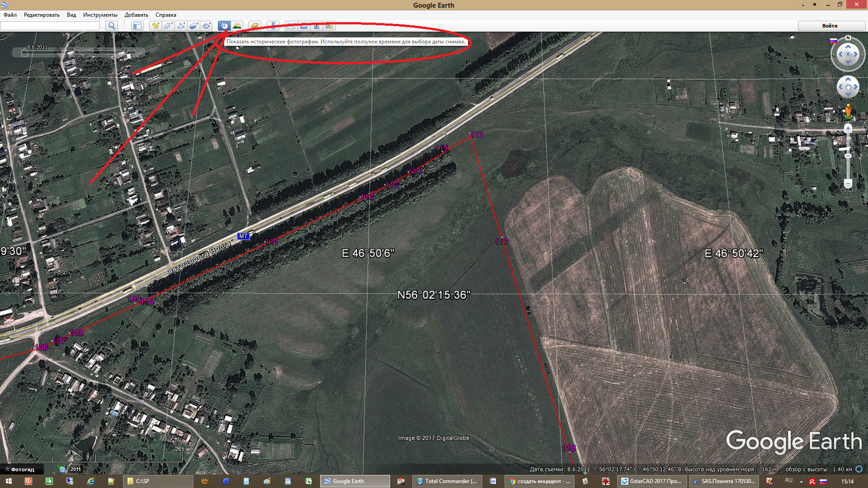Click the search input field

coord(50,26)
